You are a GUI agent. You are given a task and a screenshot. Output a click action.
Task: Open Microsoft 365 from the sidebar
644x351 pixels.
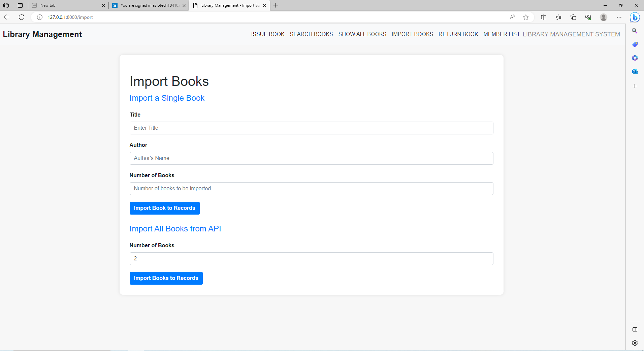pyautogui.click(x=635, y=58)
